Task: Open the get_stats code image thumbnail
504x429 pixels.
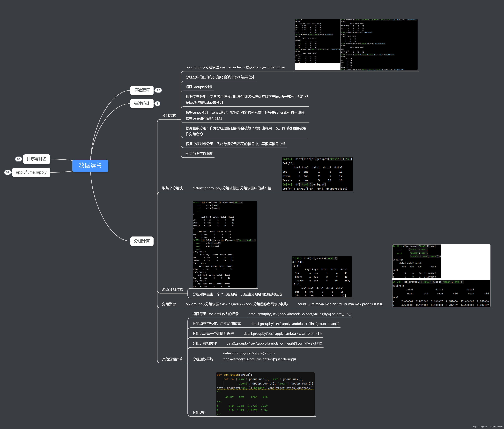Action: tap(265, 394)
